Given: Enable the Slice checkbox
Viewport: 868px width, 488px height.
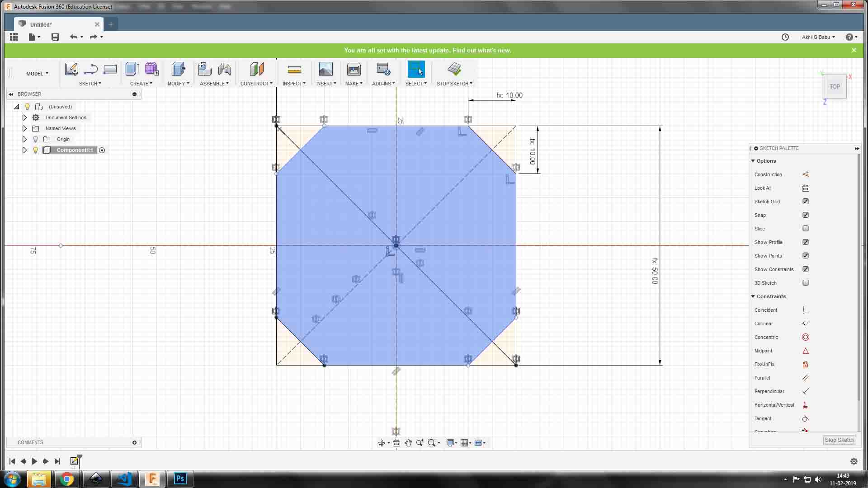Looking at the screenshot, I should [805, 229].
